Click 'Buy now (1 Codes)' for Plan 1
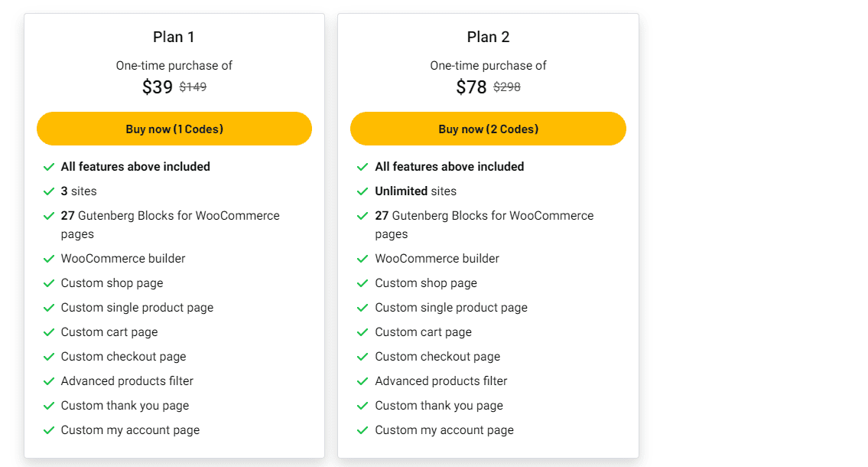This screenshot has height=467, width=868. (174, 129)
